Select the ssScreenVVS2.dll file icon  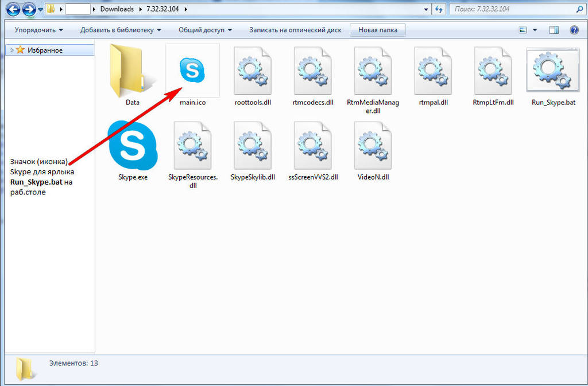coord(313,145)
